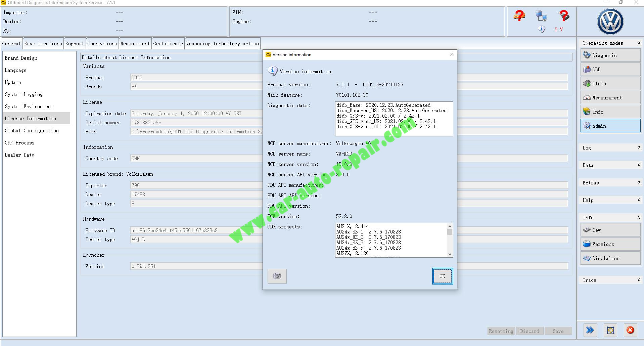Open Measuring technology action tab
644x346 pixels.
coord(223,44)
